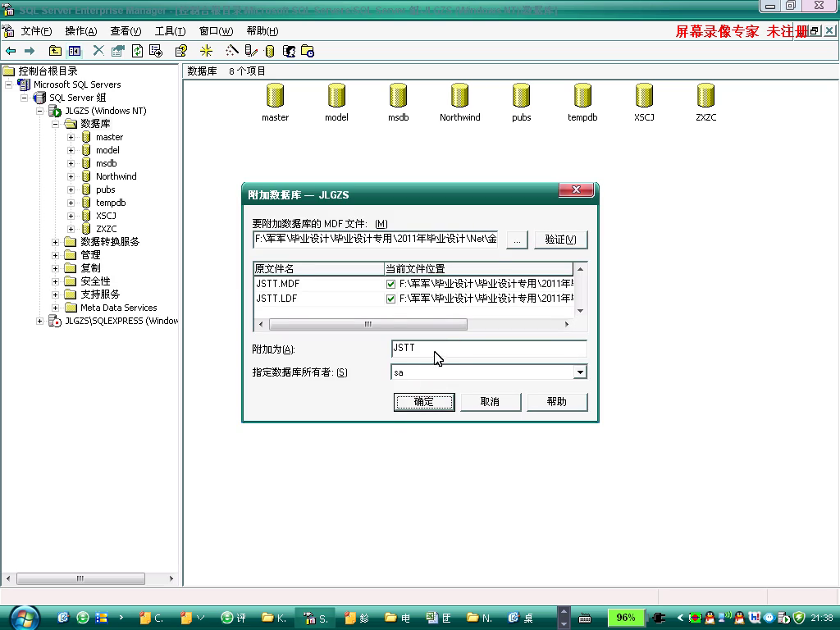
Task: Go up one level with folder icon
Action: [55, 51]
